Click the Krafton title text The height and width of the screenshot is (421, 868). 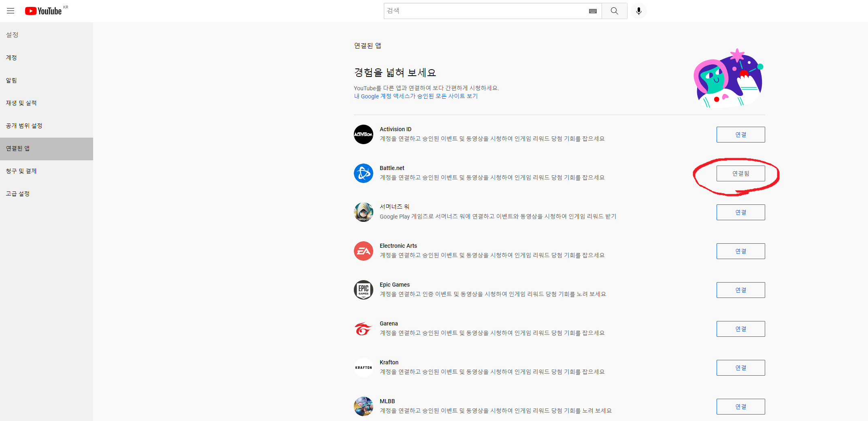389,362
